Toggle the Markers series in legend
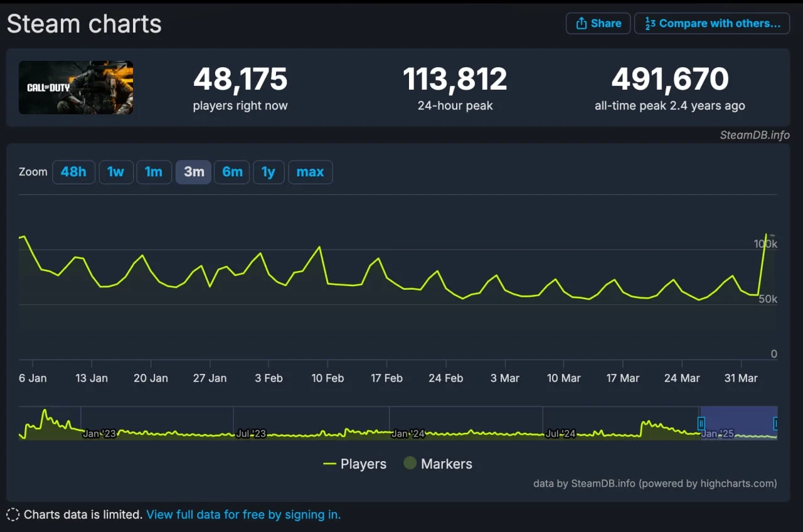This screenshot has height=532, width=803. (x=438, y=464)
